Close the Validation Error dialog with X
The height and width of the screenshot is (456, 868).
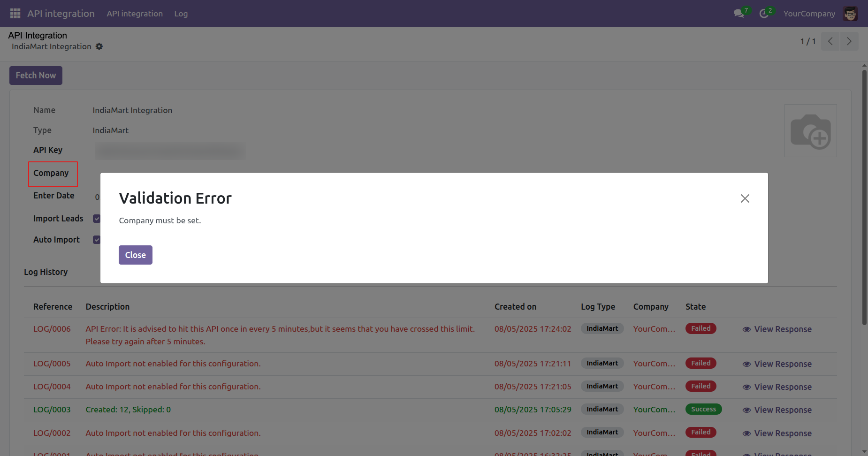(x=745, y=198)
